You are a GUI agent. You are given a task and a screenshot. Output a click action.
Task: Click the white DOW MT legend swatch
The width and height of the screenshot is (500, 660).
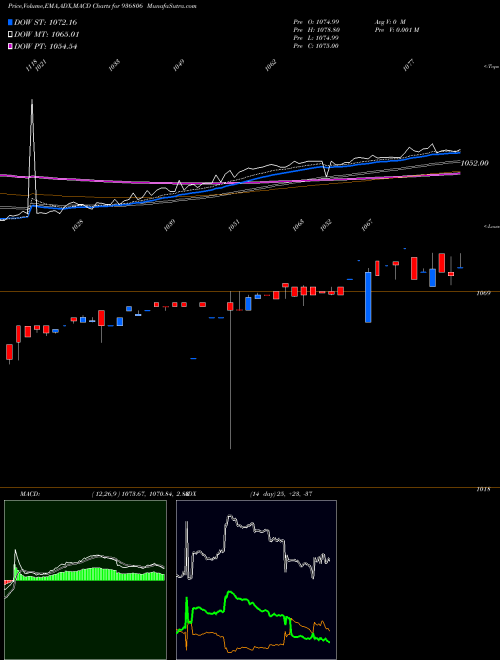tap(10, 35)
